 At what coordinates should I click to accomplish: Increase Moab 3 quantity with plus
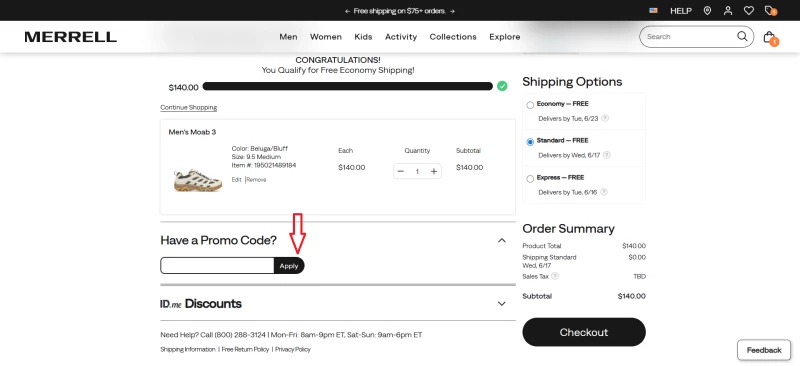[x=434, y=172]
